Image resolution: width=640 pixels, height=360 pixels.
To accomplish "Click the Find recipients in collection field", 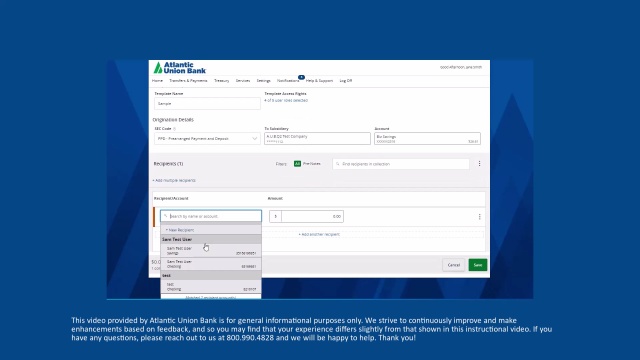I will click(401, 164).
